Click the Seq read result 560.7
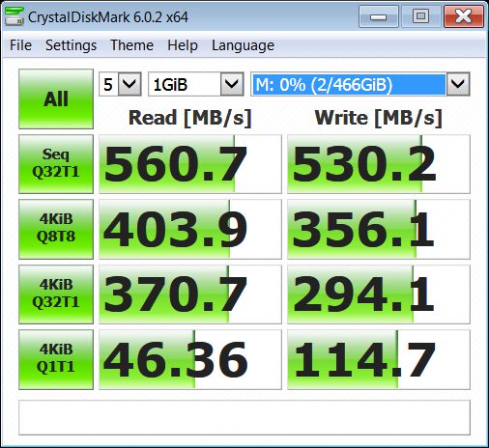The width and height of the screenshot is (489, 448). pyautogui.click(x=190, y=164)
